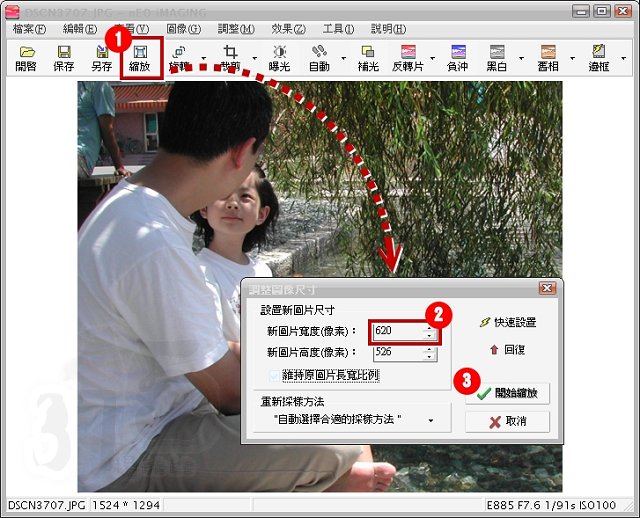
Task: Click the 開始縮放 start resize button
Action: pyautogui.click(x=507, y=393)
